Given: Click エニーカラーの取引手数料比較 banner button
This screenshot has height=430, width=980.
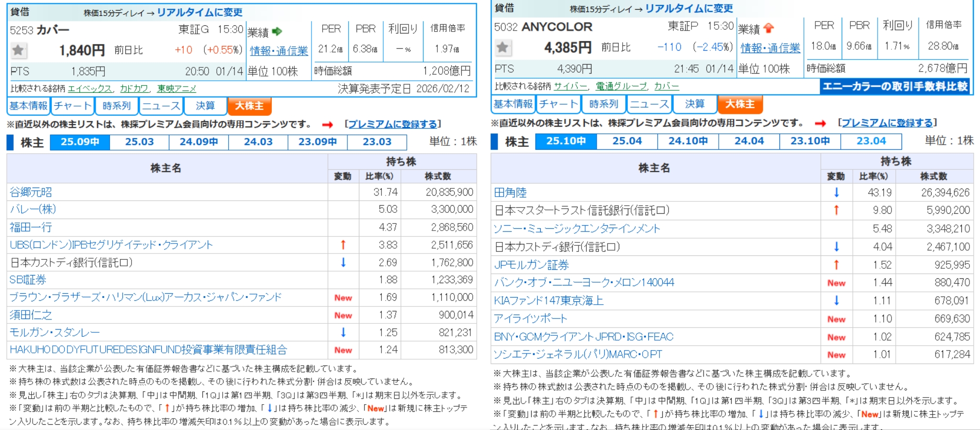Looking at the screenshot, I should click(894, 87).
